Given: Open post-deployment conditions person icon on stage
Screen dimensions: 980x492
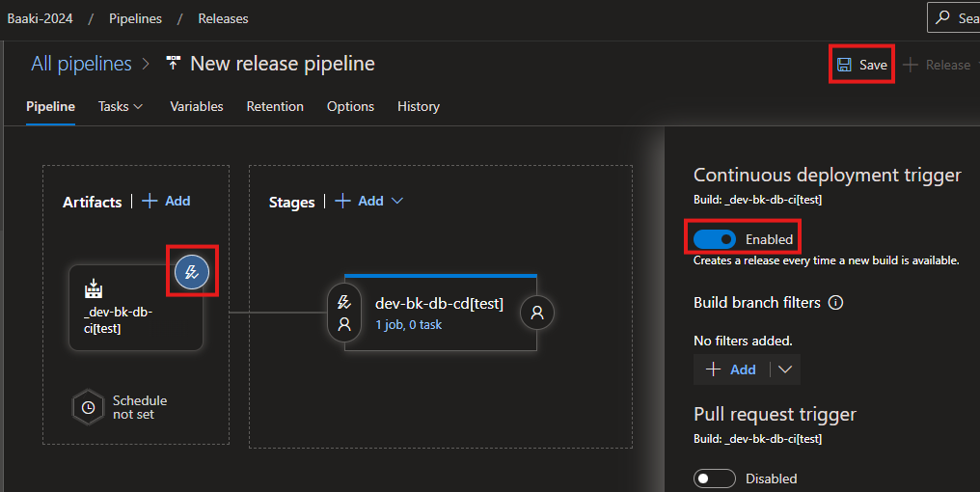Looking at the screenshot, I should [x=537, y=313].
